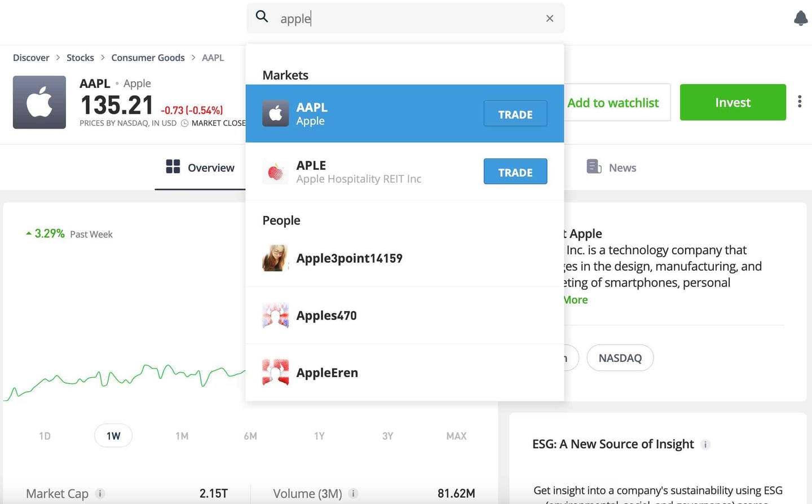812x504 pixels.
Task: Open the three-dot options menu
Action: click(800, 101)
